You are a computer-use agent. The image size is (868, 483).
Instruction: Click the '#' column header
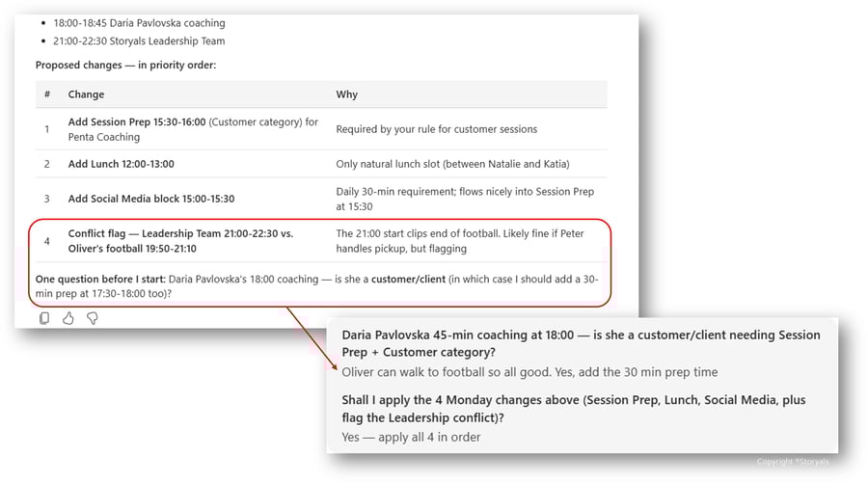tap(47, 94)
